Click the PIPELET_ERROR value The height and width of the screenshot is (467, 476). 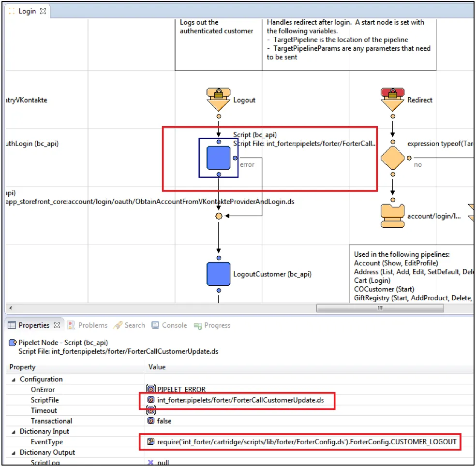(181, 390)
